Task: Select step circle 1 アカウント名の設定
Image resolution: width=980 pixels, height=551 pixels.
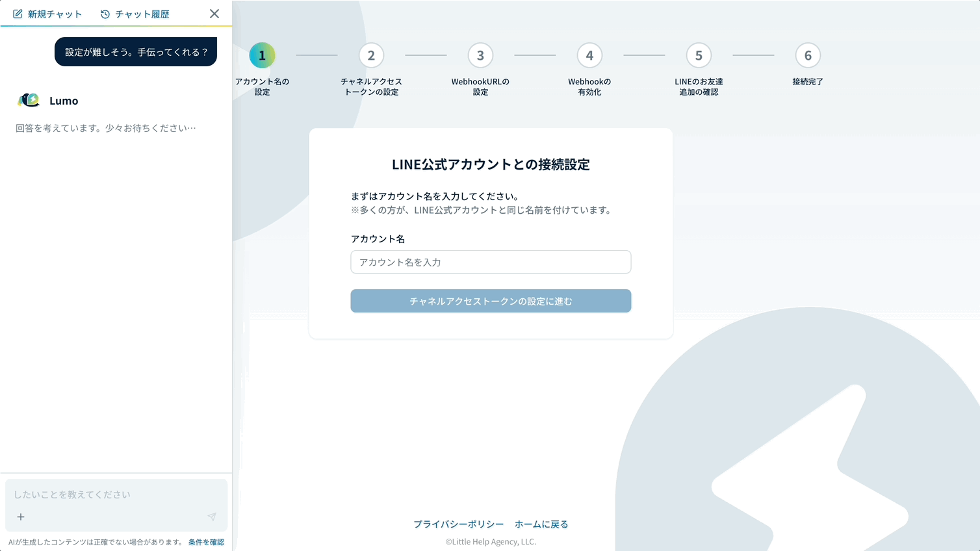Action: 262,55
